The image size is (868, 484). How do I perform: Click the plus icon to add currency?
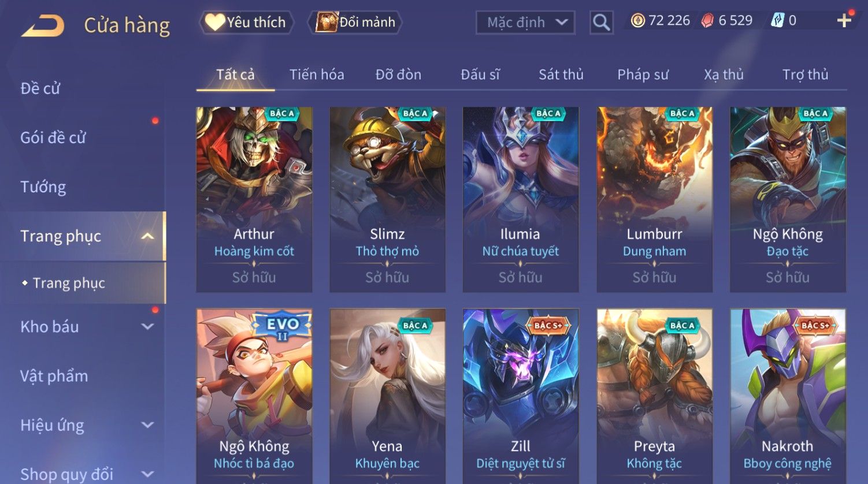[844, 21]
